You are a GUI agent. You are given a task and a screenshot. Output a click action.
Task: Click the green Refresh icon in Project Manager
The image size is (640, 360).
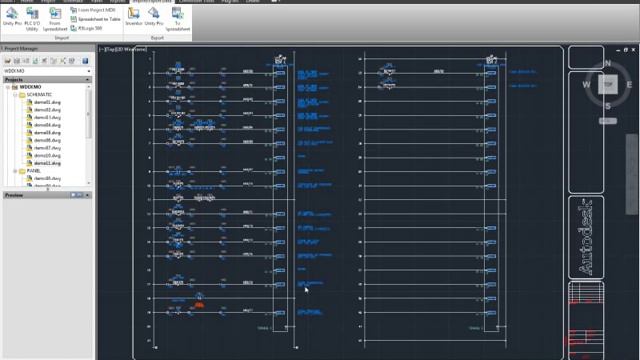coord(36,61)
